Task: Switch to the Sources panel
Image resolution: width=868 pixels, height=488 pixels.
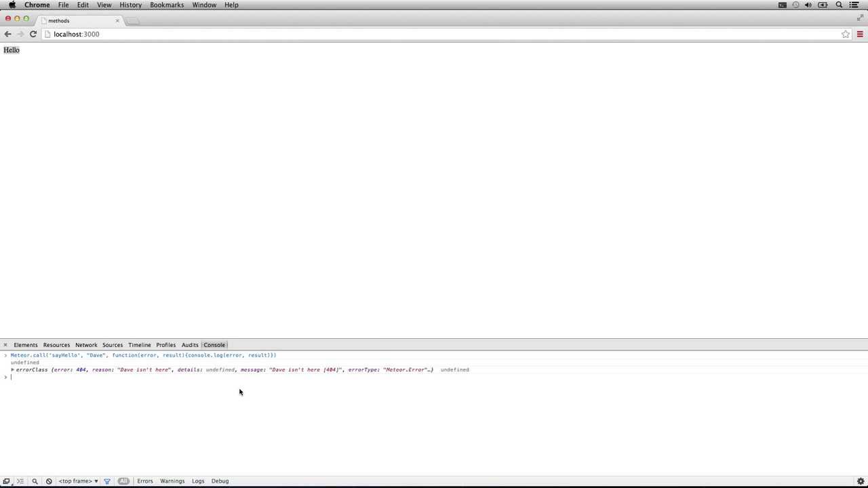Action: coord(113,345)
